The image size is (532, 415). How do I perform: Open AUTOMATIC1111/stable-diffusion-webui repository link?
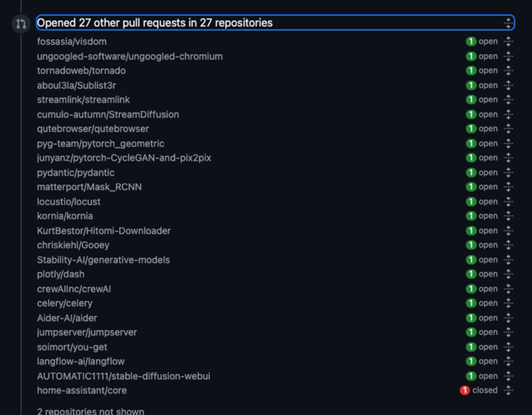click(123, 376)
